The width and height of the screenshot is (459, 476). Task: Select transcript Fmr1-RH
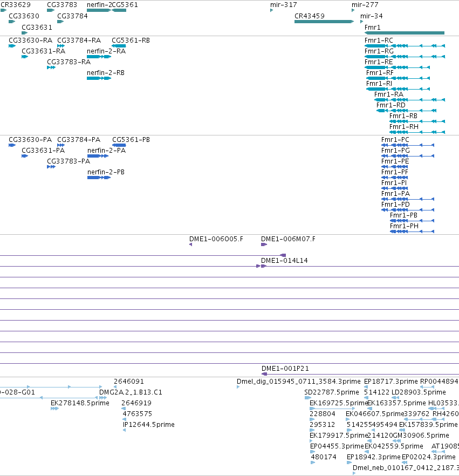(417, 132)
